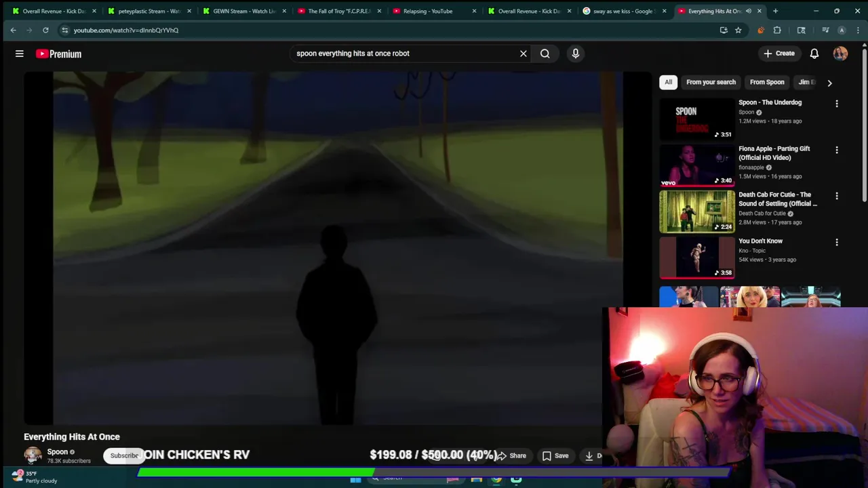Subscribe to the Spoon channel

124,455
